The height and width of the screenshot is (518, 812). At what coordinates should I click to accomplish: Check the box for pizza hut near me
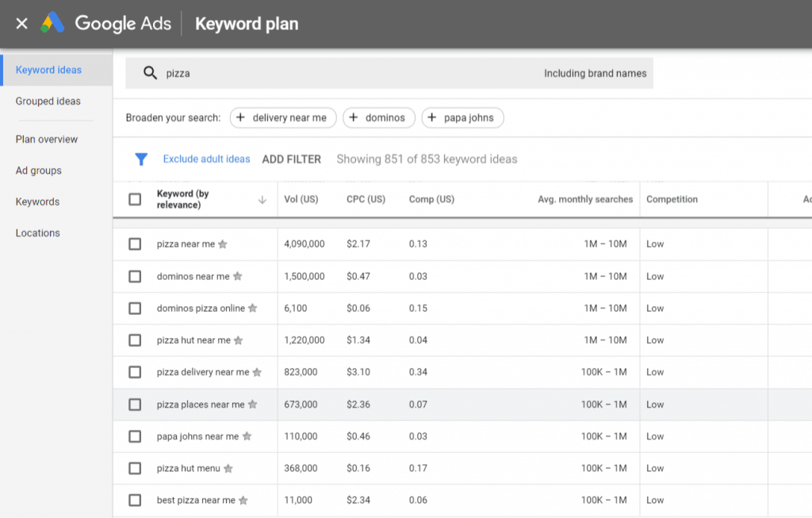pyautogui.click(x=135, y=340)
